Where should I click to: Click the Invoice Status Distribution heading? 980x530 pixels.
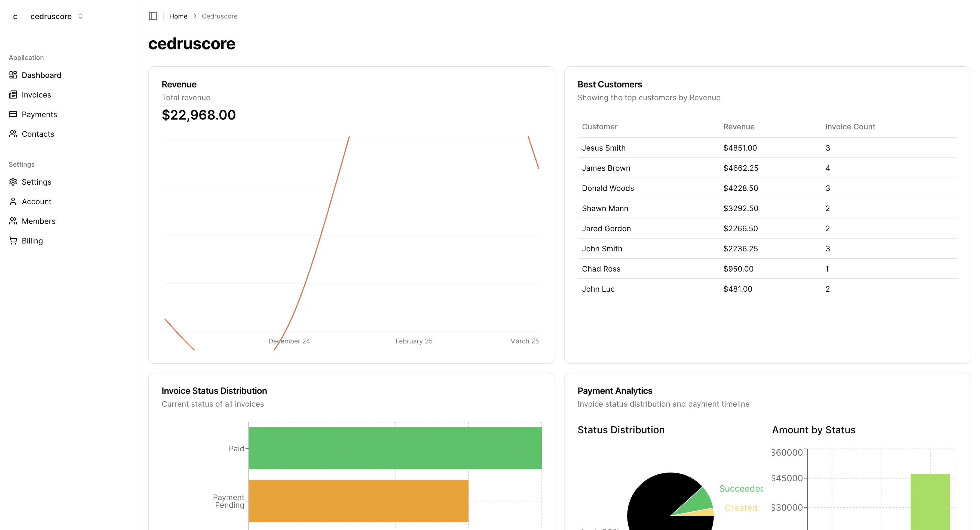(x=214, y=391)
